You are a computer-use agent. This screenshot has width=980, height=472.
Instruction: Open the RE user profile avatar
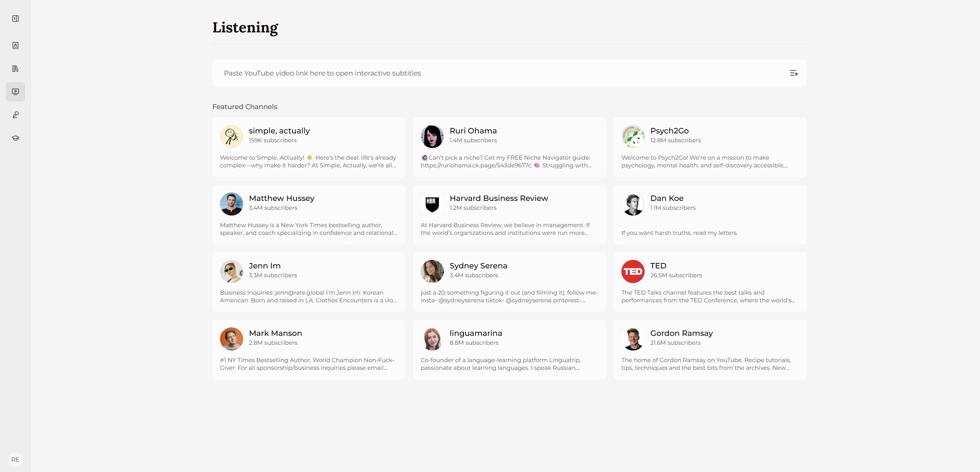[15, 459]
